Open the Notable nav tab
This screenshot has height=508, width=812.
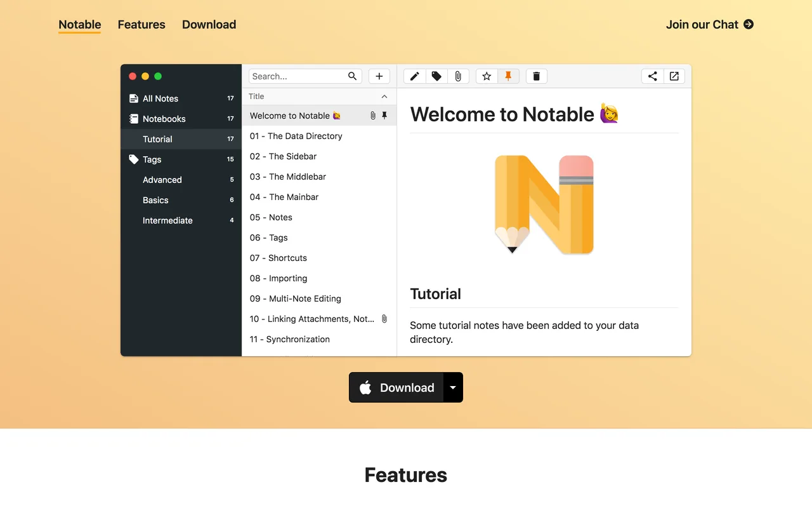click(80, 25)
